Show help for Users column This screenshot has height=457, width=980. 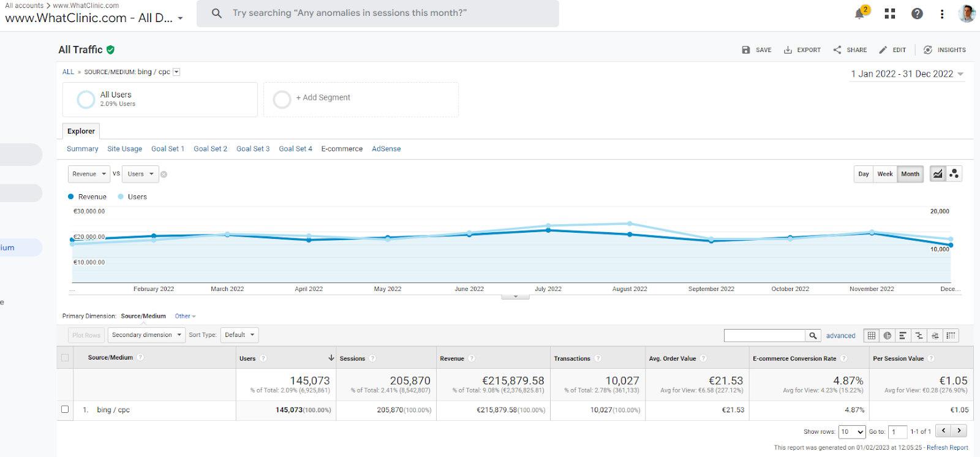[x=263, y=358]
